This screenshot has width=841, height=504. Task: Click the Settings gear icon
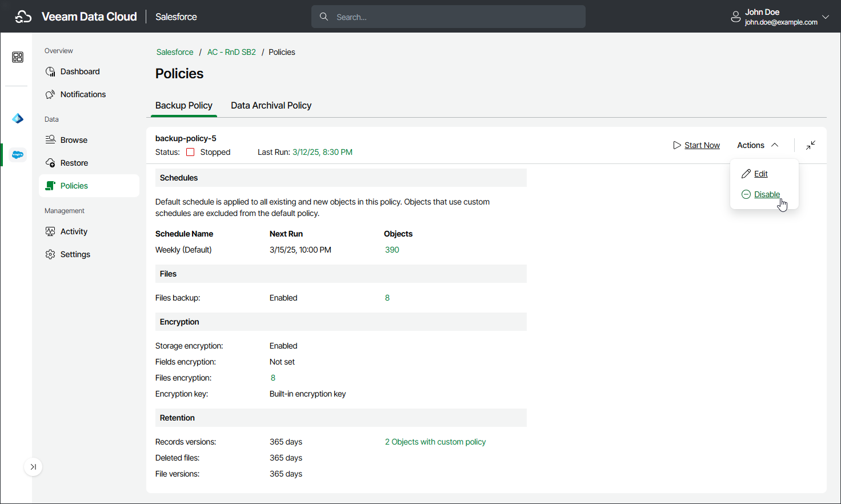pos(50,254)
